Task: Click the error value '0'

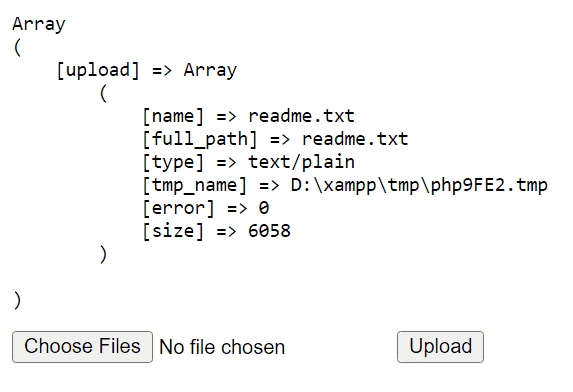Action: coord(264,208)
